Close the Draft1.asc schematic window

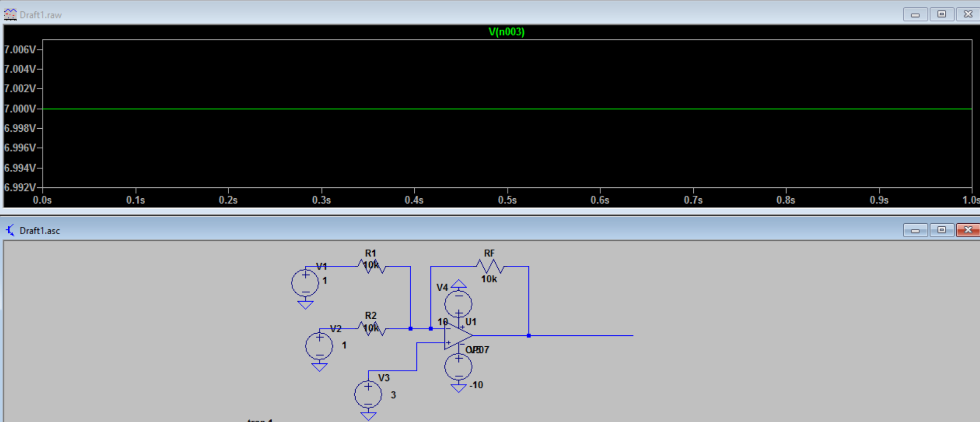(968, 230)
